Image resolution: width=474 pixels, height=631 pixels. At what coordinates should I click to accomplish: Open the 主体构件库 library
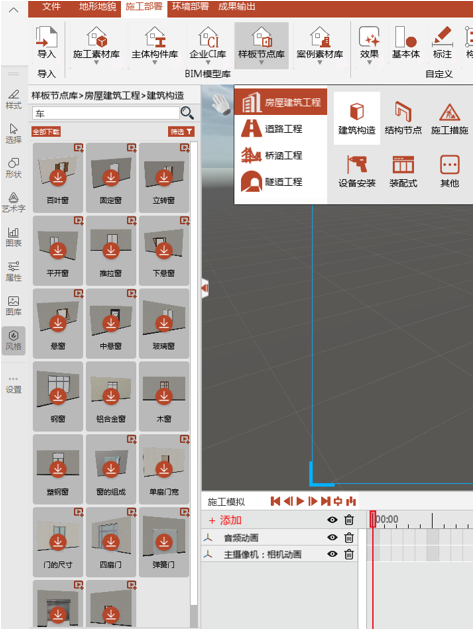[x=155, y=42]
